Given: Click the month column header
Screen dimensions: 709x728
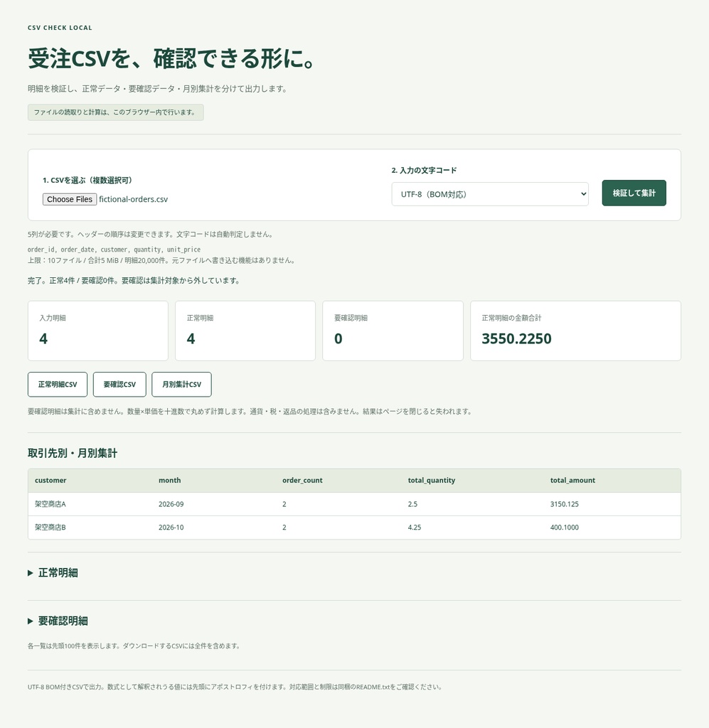Looking at the screenshot, I should click(169, 480).
